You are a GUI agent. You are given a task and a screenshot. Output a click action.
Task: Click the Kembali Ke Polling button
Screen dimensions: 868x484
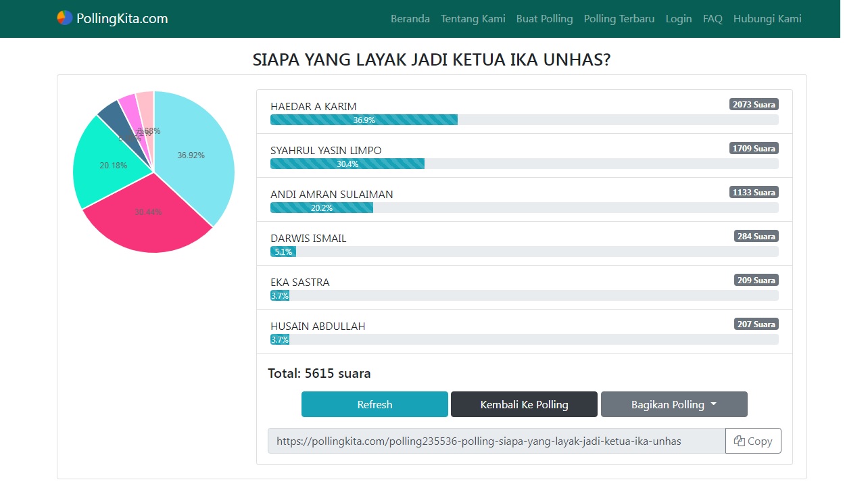[524, 404]
